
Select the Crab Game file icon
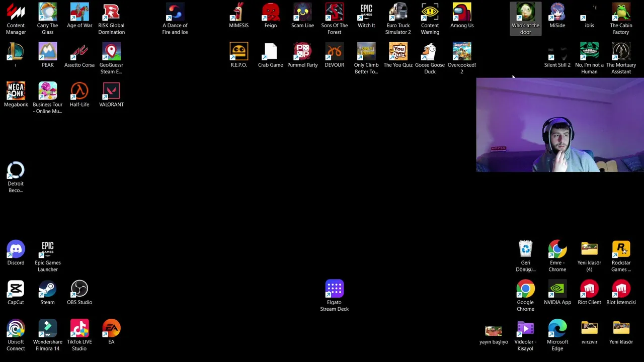point(271,55)
